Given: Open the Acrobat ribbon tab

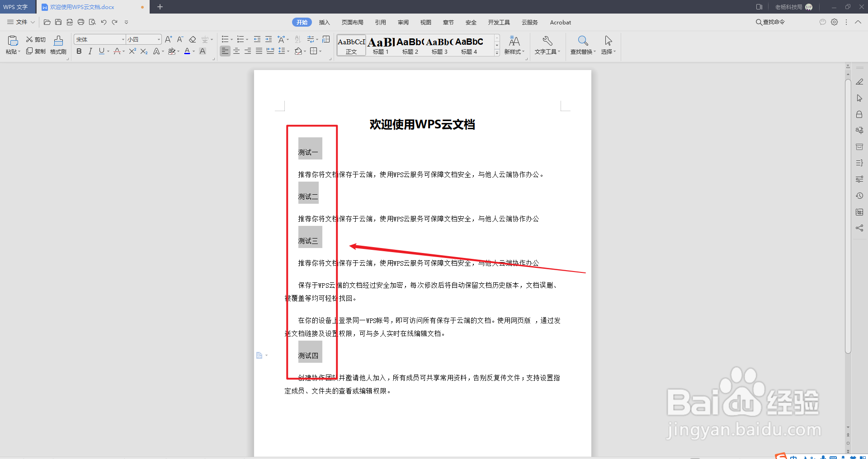Looking at the screenshot, I should [560, 22].
